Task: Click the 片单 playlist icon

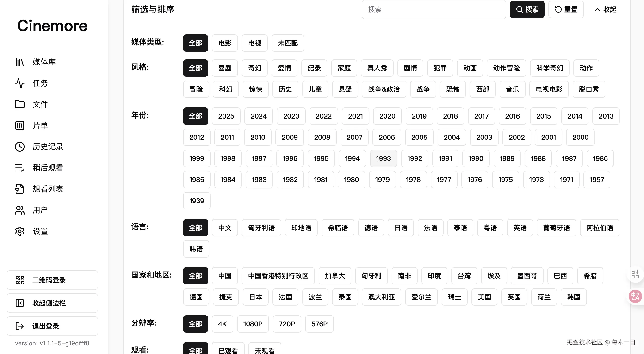Action: click(x=19, y=125)
